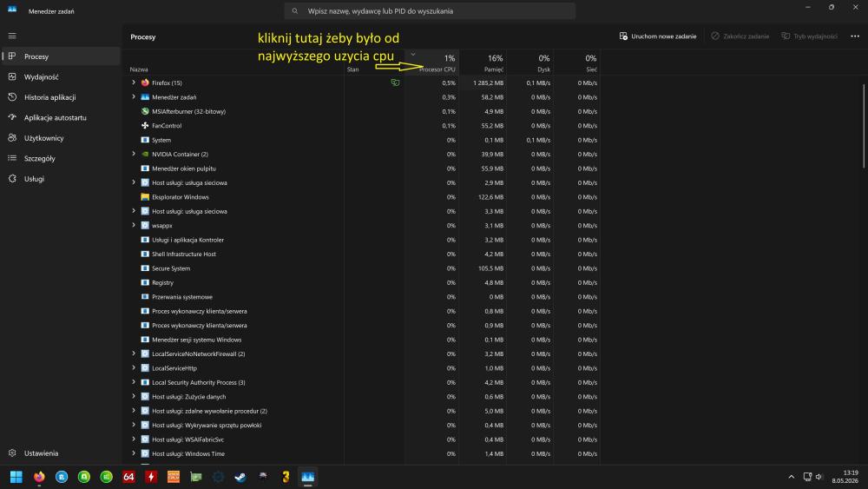Click Uruchom nowe zadanie button
The width and height of the screenshot is (868, 489).
pos(658,36)
